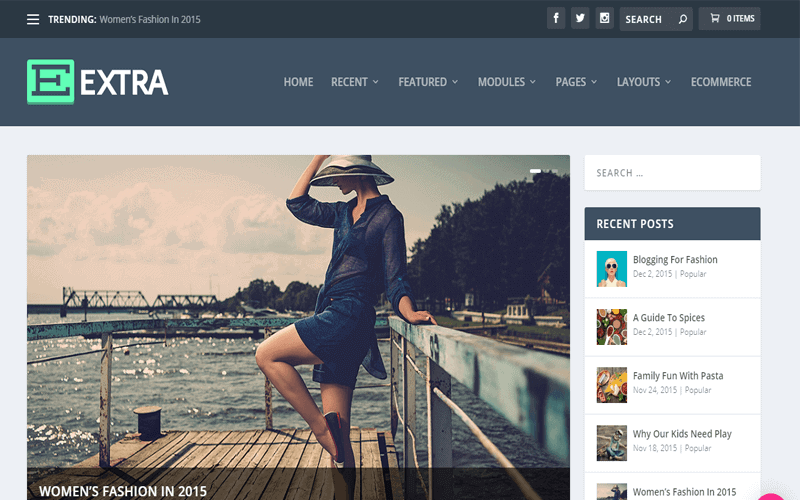Image resolution: width=800 pixels, height=500 pixels.
Task: Open the Recent menu item
Action: click(x=349, y=82)
